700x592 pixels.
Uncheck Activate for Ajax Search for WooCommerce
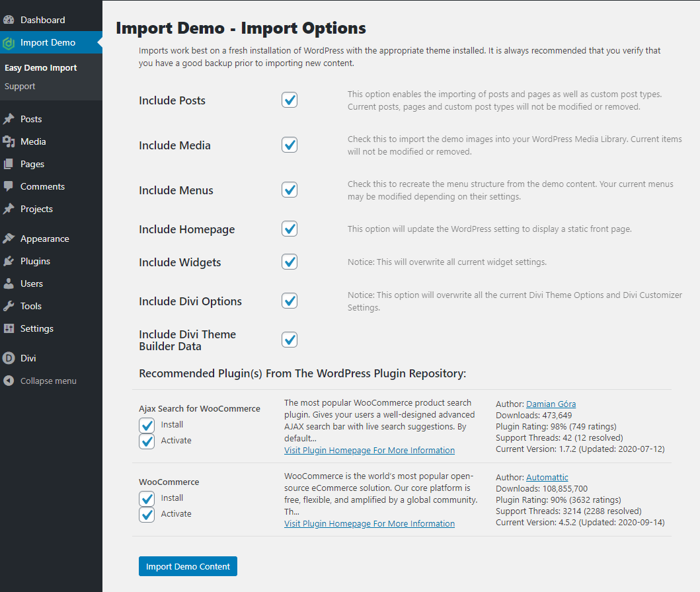click(x=147, y=441)
